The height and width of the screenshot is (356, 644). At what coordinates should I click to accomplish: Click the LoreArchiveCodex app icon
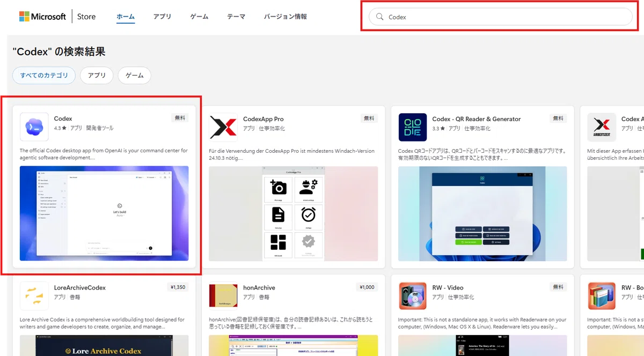pos(34,296)
